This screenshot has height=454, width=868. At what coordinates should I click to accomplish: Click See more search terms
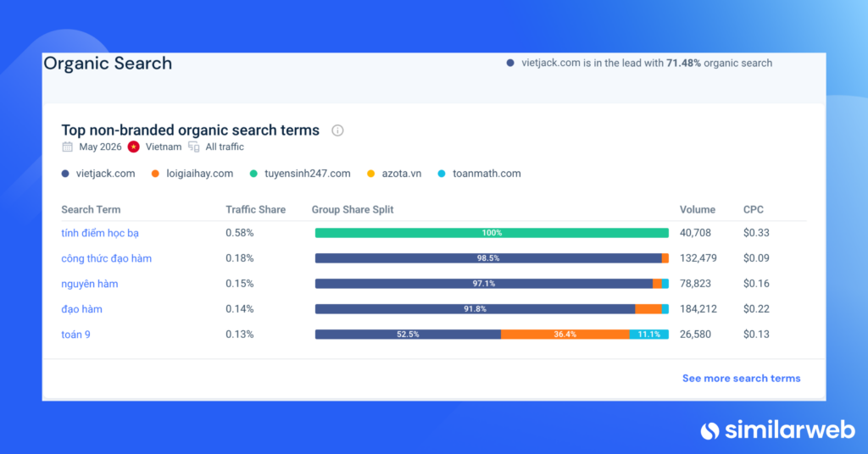pos(741,379)
